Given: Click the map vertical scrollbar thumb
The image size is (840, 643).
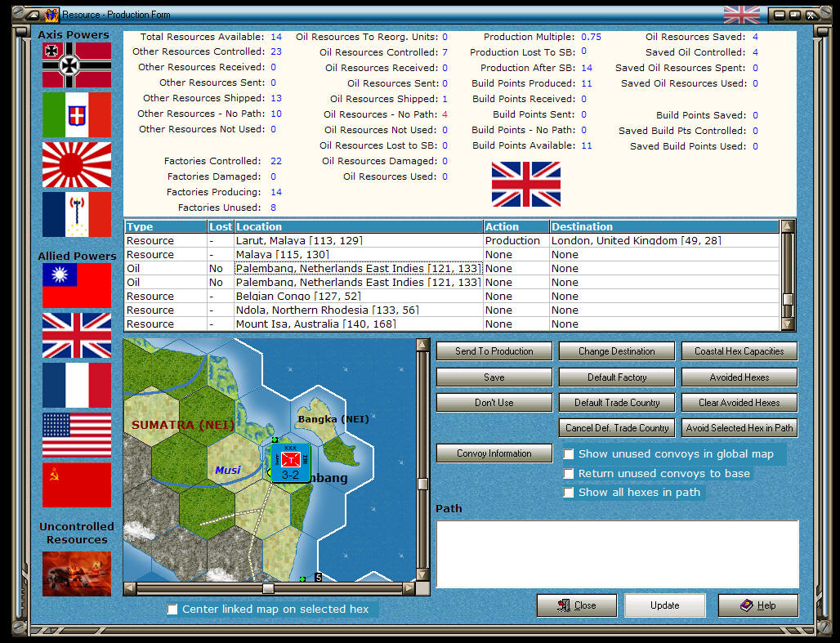Looking at the screenshot, I should [x=422, y=484].
